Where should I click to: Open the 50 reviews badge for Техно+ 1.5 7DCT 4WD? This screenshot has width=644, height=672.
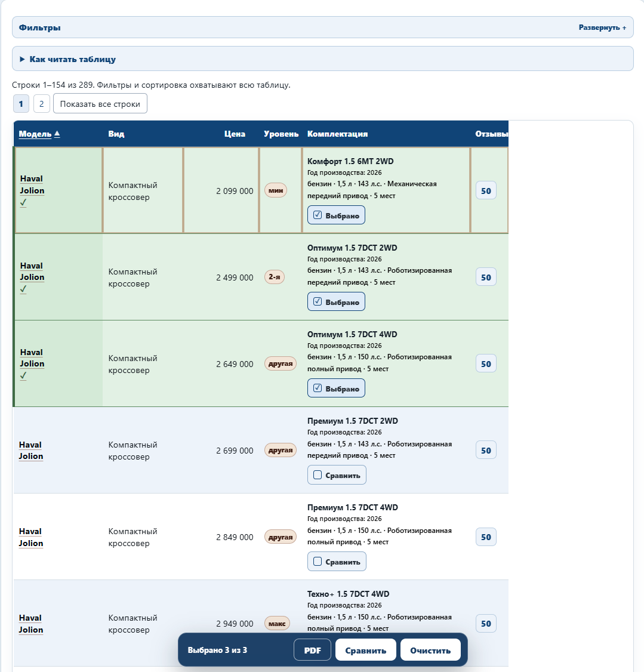pos(486,624)
